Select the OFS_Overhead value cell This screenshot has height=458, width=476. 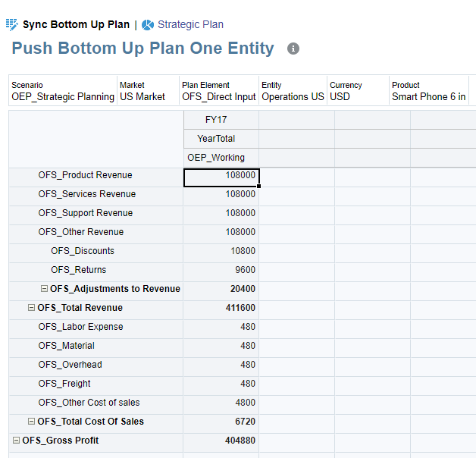point(221,367)
